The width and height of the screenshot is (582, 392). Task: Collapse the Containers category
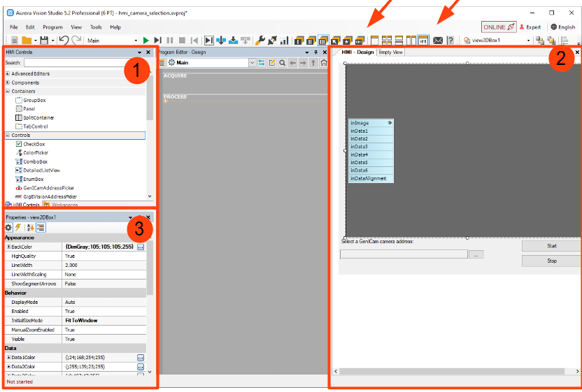pyautogui.click(x=8, y=91)
